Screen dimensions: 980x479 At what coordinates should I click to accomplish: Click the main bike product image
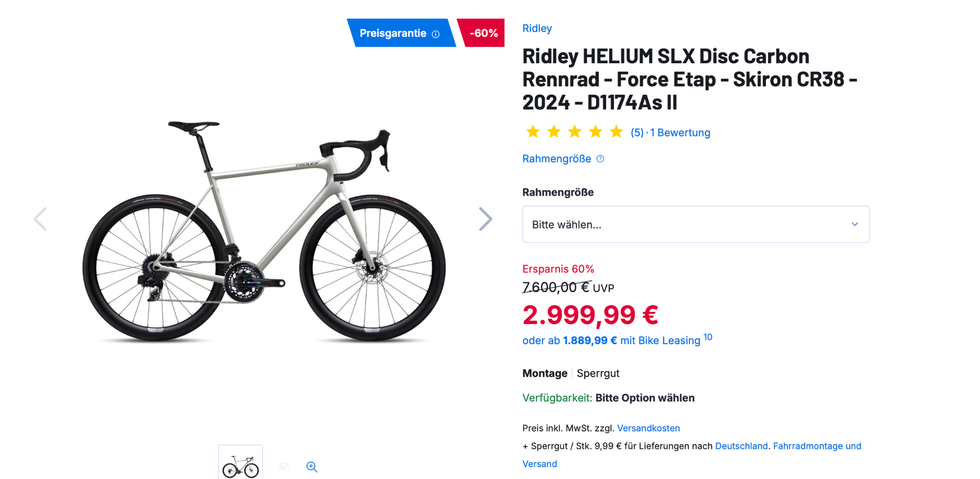click(x=265, y=230)
